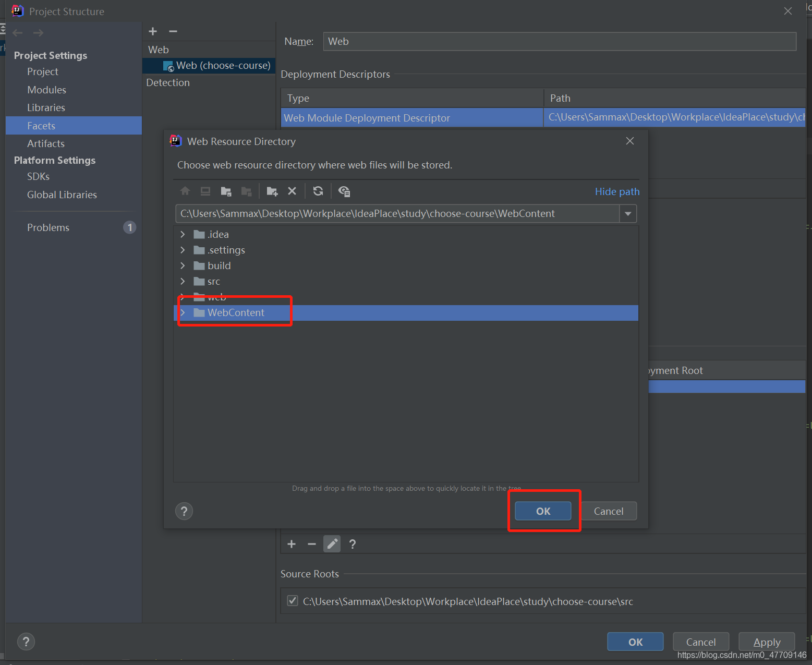Click the pencil edit icon below web resources
The height and width of the screenshot is (665, 812).
(x=332, y=544)
